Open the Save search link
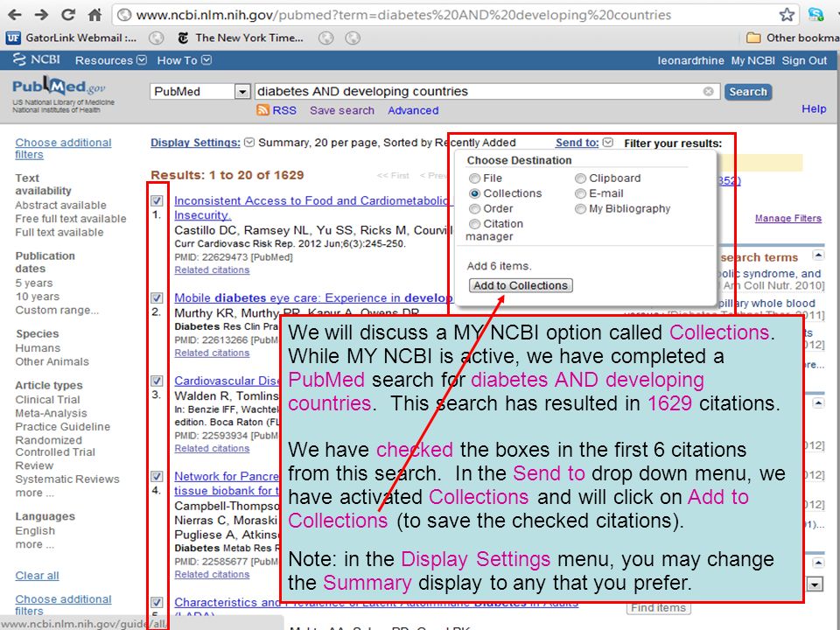This screenshot has width=840, height=630. point(342,110)
